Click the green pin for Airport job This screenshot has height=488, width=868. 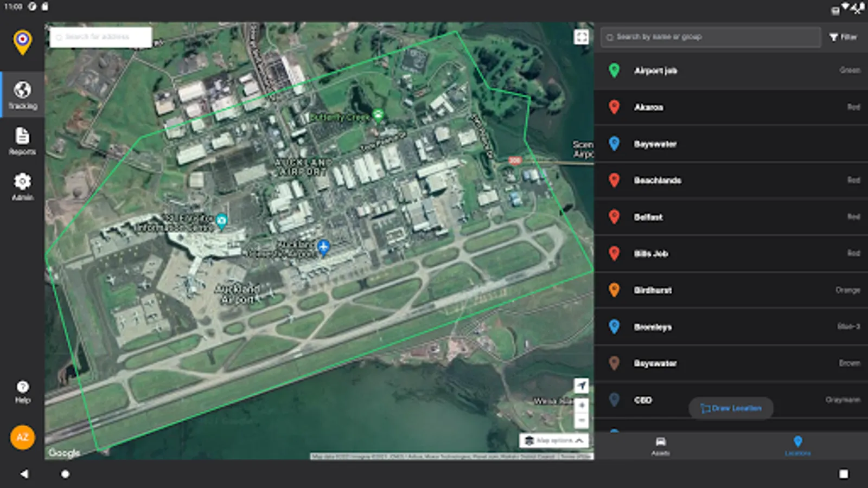614,70
